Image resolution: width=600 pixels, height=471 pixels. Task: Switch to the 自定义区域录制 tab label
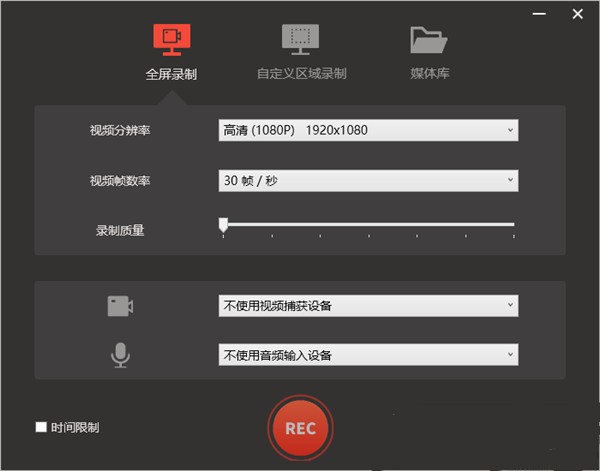coord(301,74)
